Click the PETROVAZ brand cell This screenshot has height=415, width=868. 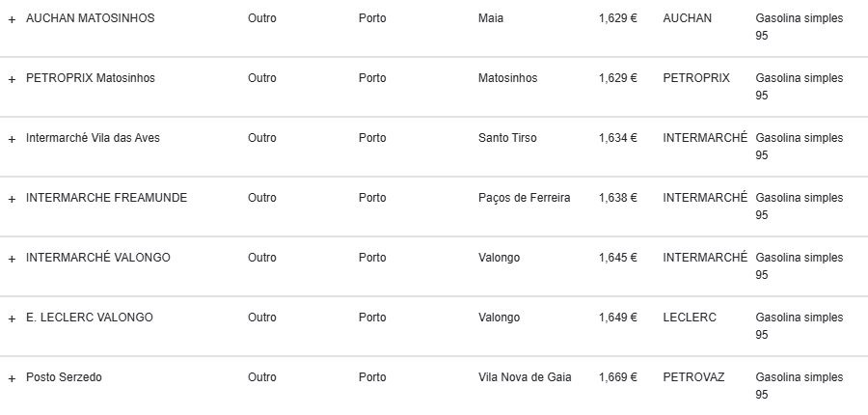pyautogui.click(x=693, y=377)
